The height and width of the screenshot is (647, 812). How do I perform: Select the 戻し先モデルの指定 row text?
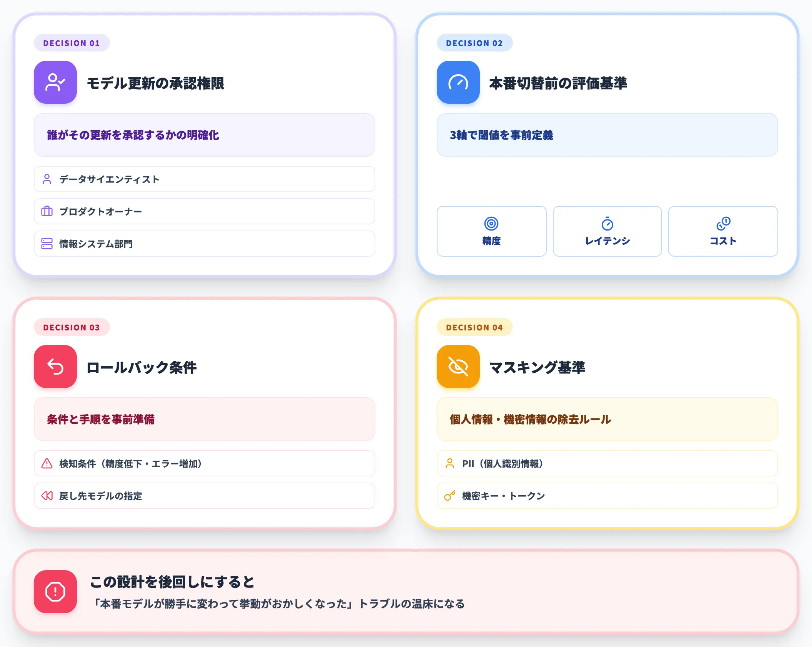tap(101, 496)
